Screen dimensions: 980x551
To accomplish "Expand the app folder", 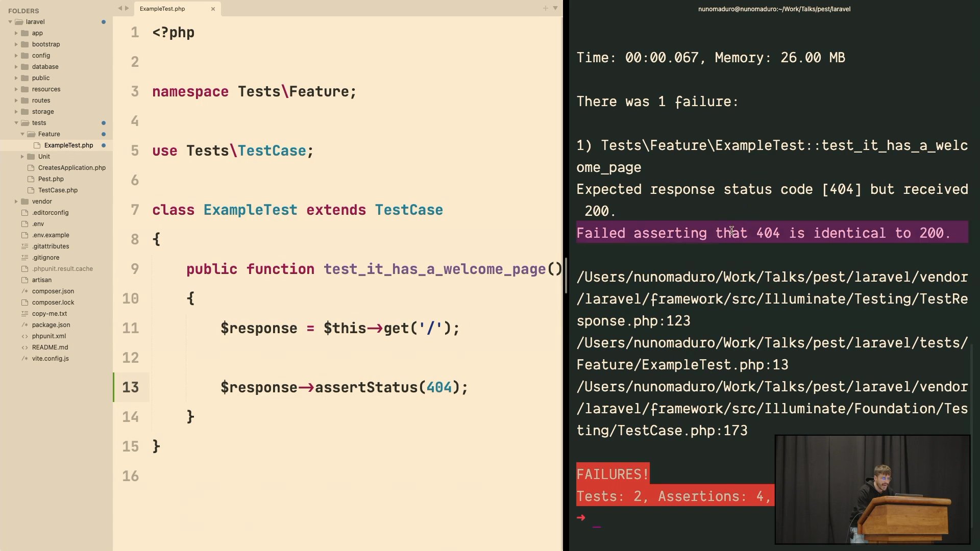I will [16, 33].
